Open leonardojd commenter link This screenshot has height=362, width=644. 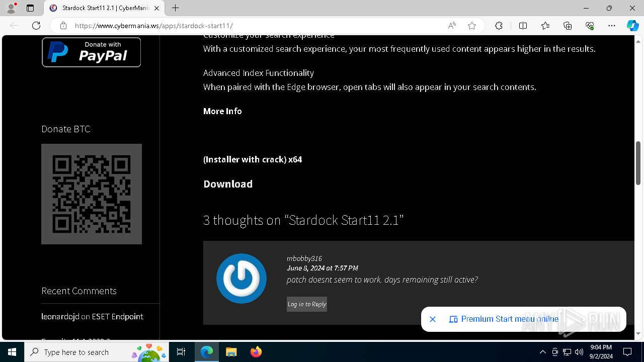[x=60, y=316]
